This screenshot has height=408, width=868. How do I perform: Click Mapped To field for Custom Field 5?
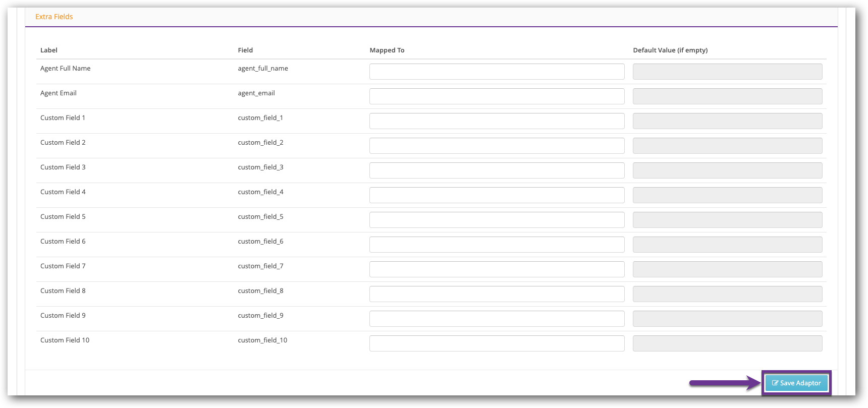coord(497,220)
